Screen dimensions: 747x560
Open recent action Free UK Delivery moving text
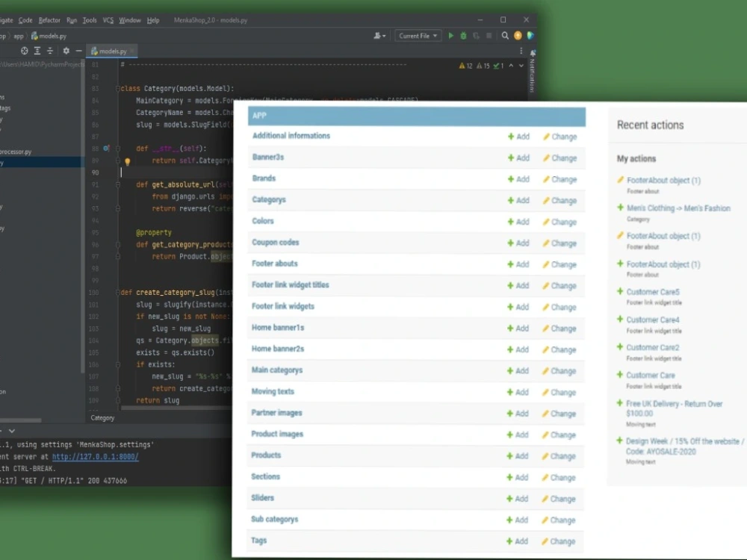(674, 408)
